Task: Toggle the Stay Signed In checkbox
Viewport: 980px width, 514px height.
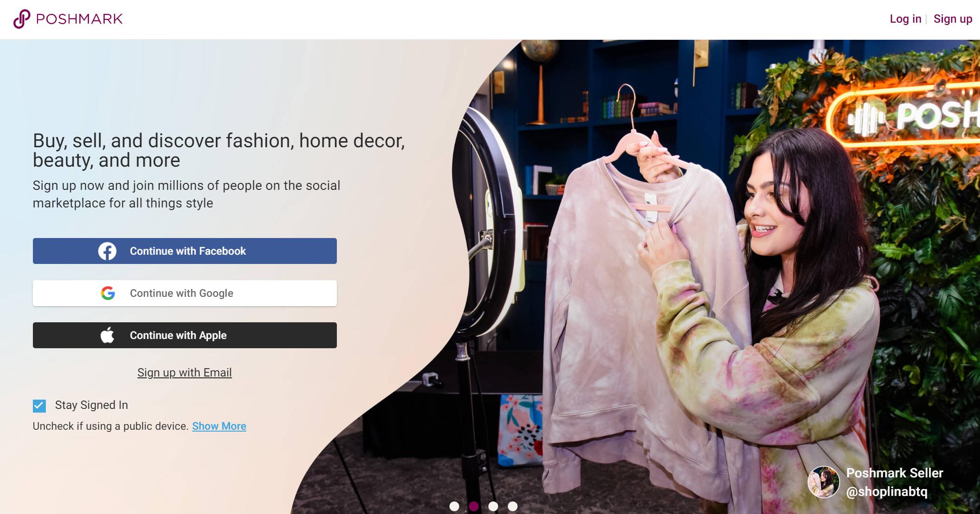Action: (39, 405)
